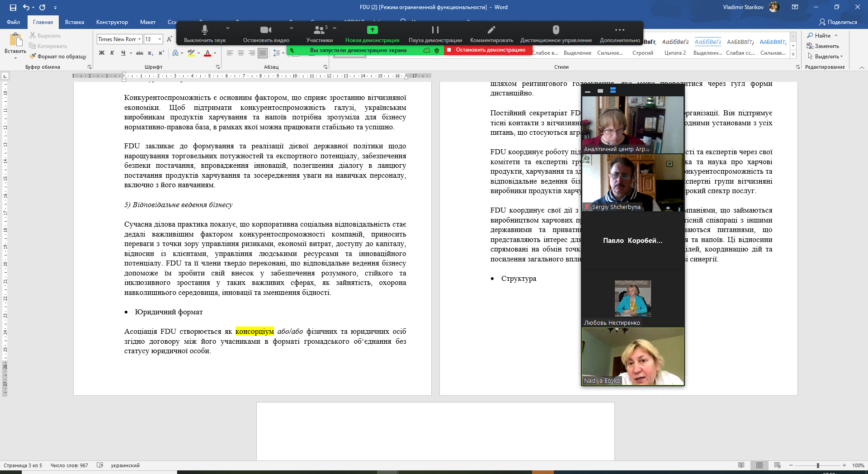The image size is (868, 474).
Task: Switch to Макет tab
Action: point(148,22)
